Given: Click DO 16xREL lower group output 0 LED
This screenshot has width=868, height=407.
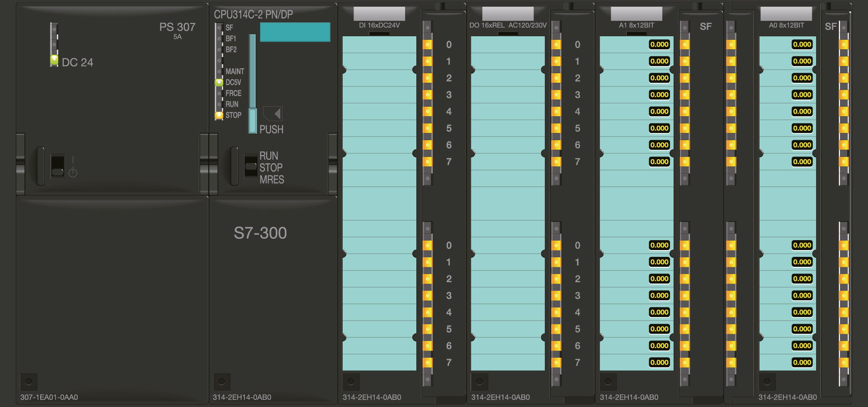Looking at the screenshot, I should (x=557, y=245).
